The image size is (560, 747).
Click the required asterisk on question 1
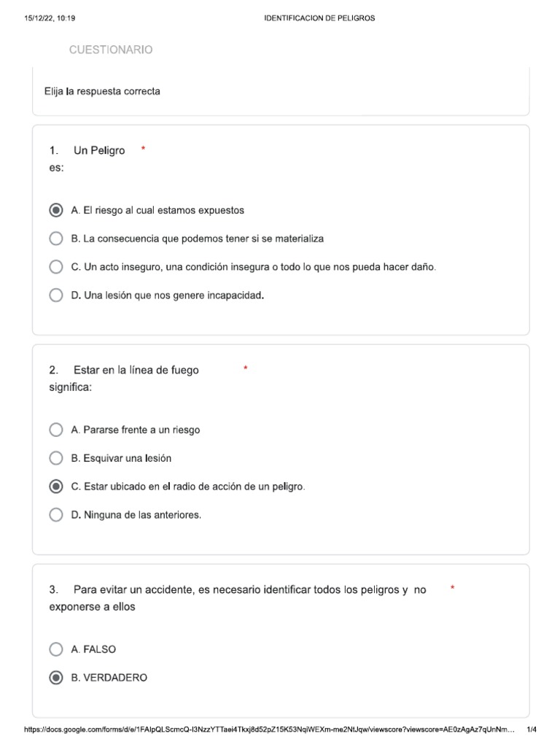(x=143, y=150)
